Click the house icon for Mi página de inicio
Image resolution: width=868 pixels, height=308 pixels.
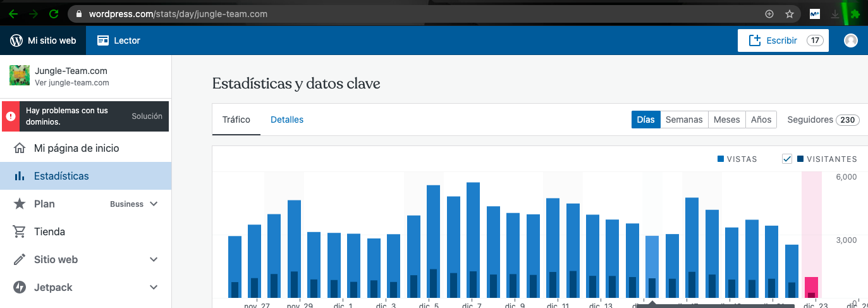point(20,149)
